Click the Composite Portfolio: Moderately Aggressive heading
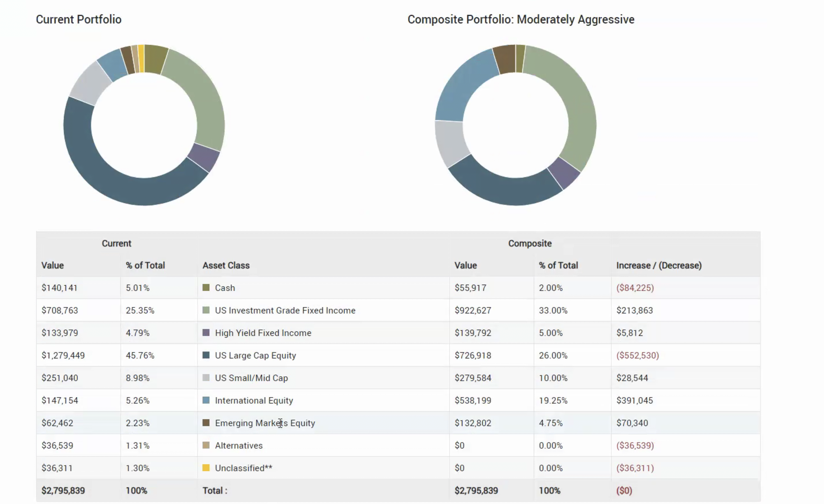This screenshot has width=824, height=504. pyautogui.click(x=521, y=19)
